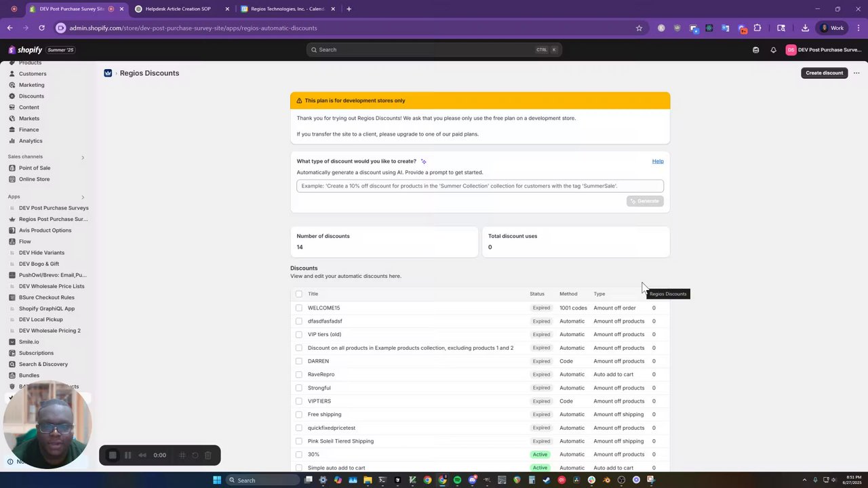Image resolution: width=868 pixels, height=488 pixels.
Task: Open the Smile.io app
Action: click(x=28, y=342)
